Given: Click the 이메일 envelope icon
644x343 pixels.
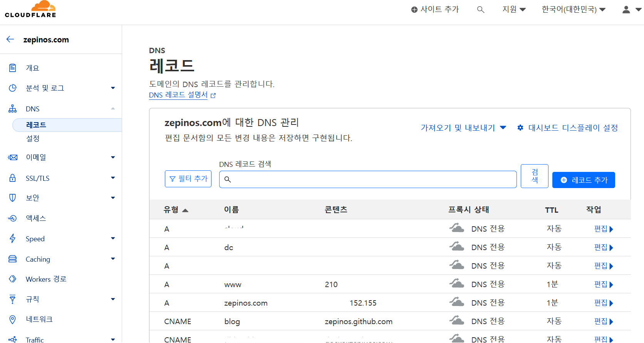Looking at the screenshot, I should click(13, 157).
